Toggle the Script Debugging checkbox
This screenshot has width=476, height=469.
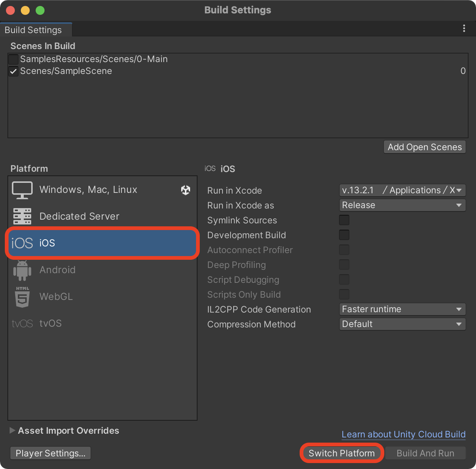pos(344,279)
